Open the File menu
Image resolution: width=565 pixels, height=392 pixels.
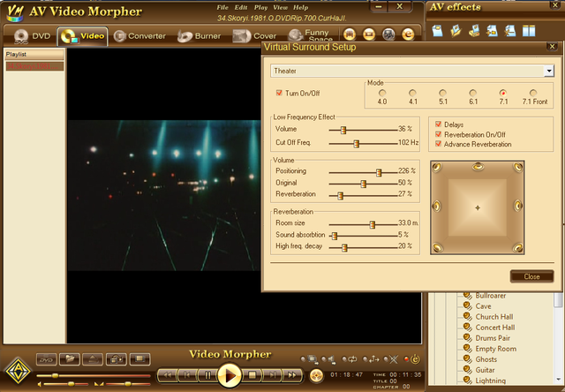pos(222,8)
